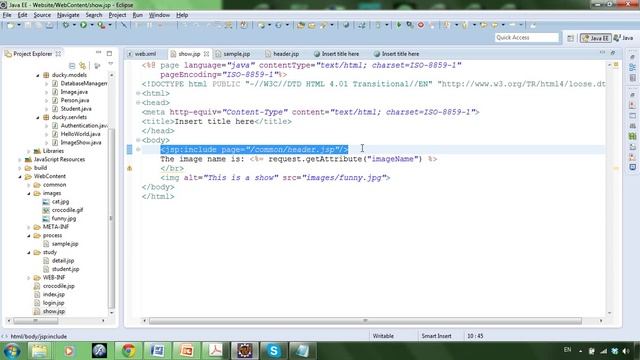Expand JavaScript Resources node
Image resolution: width=640 pixels, height=360 pixels.
pos(20,160)
